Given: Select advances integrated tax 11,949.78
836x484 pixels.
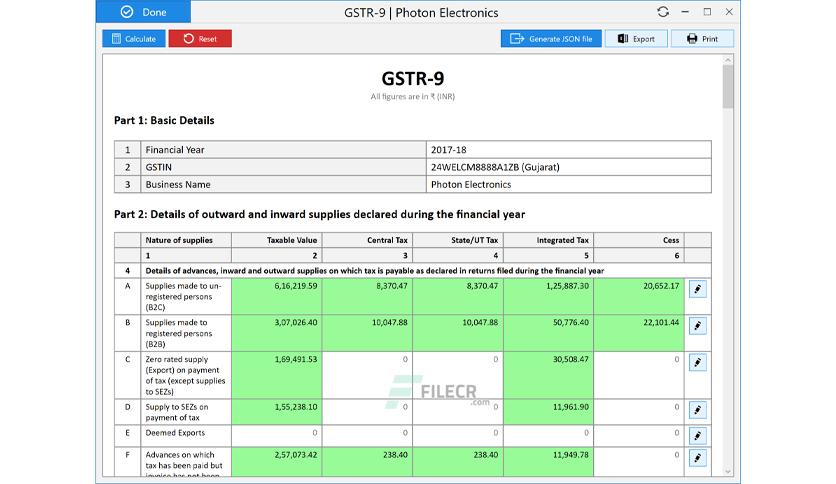Looking at the screenshot, I should [549, 462].
